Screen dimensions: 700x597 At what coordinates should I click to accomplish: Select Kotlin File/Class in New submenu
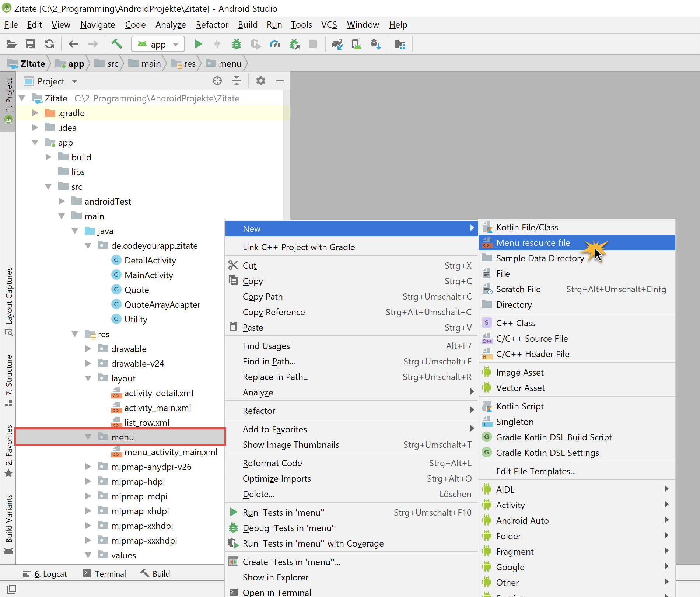pos(577,227)
